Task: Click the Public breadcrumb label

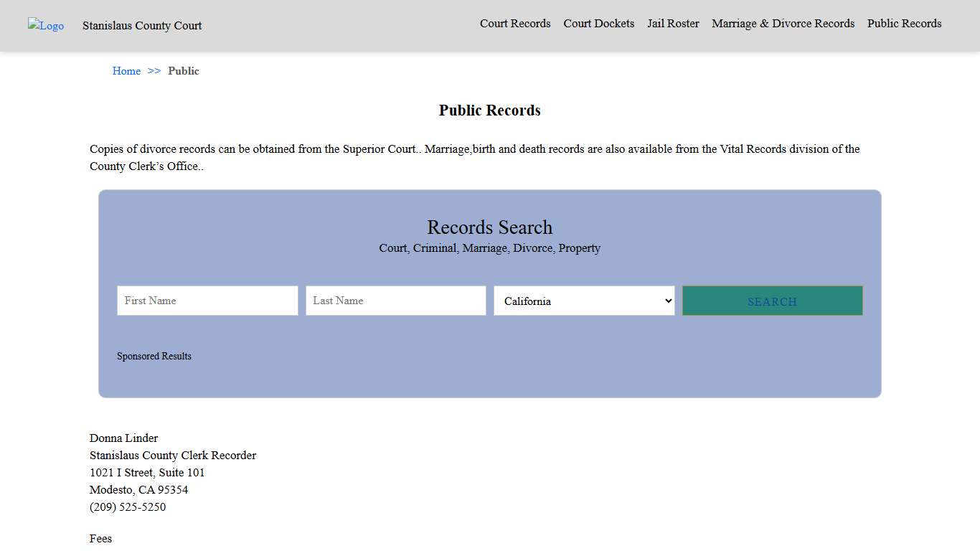Action: [x=184, y=71]
